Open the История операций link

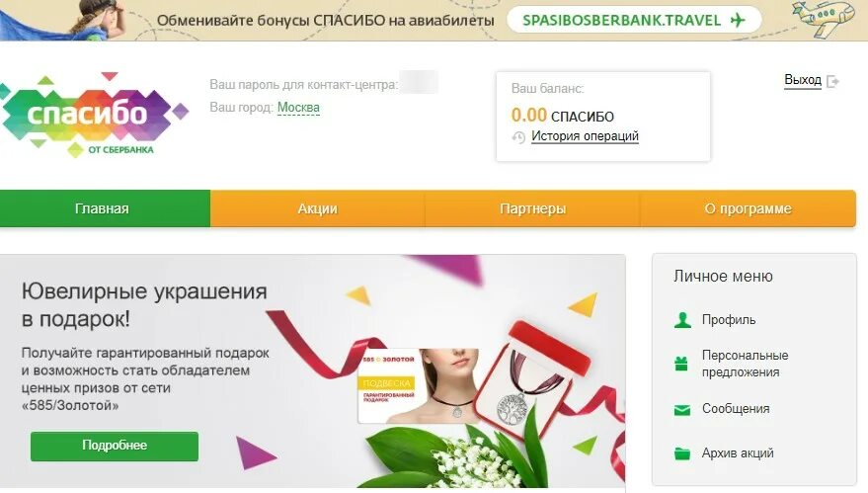[x=586, y=136]
